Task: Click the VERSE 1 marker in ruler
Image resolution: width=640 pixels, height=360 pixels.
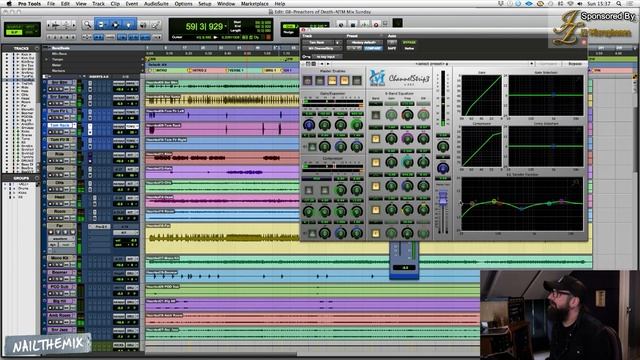Action: point(236,70)
